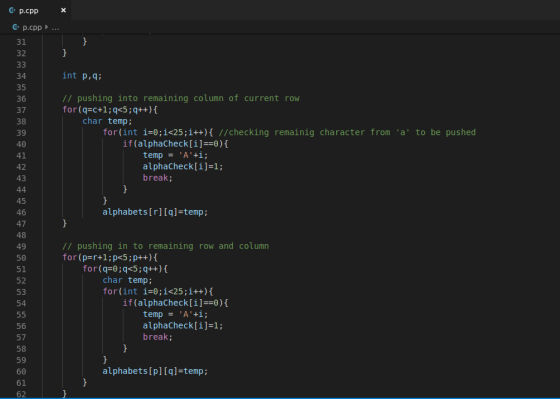Click 'alphabets[r][q]=temp;' on line 46

[x=155, y=212]
